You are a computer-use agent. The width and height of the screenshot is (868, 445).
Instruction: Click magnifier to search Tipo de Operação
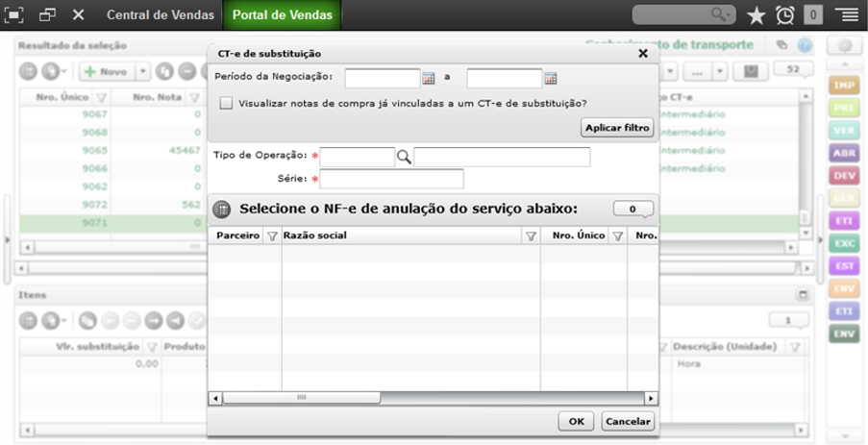pyautogui.click(x=404, y=158)
